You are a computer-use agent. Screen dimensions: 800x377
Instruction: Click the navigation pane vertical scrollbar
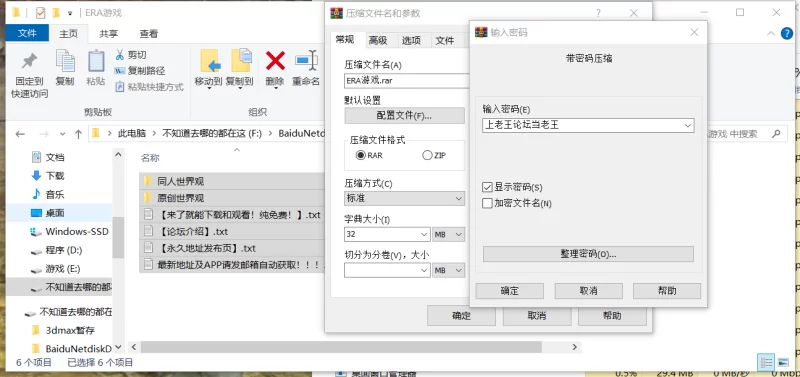pyautogui.click(x=118, y=238)
